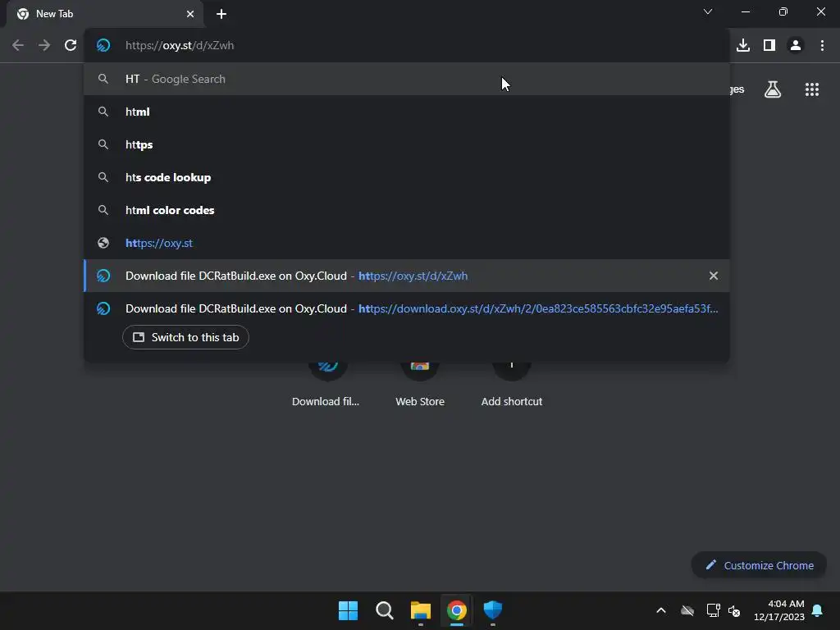The height and width of the screenshot is (630, 840).
Task: Open the notification bell
Action: [818, 610]
